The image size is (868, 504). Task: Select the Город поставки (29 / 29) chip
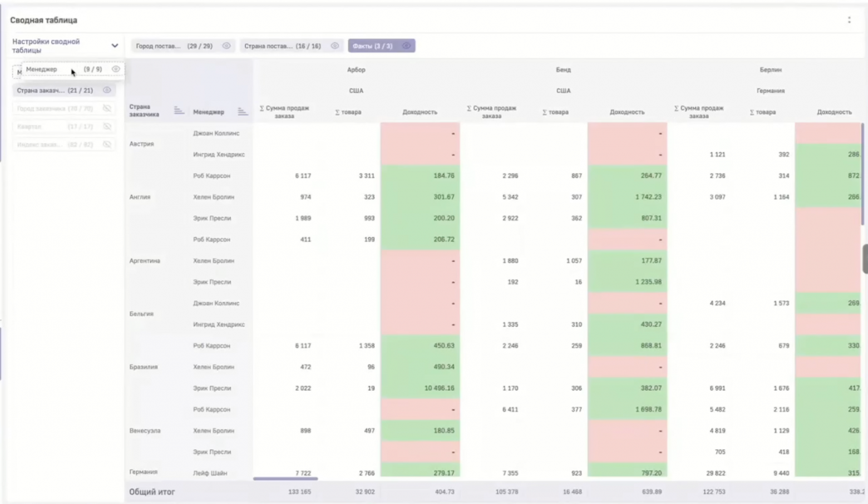[174, 46]
